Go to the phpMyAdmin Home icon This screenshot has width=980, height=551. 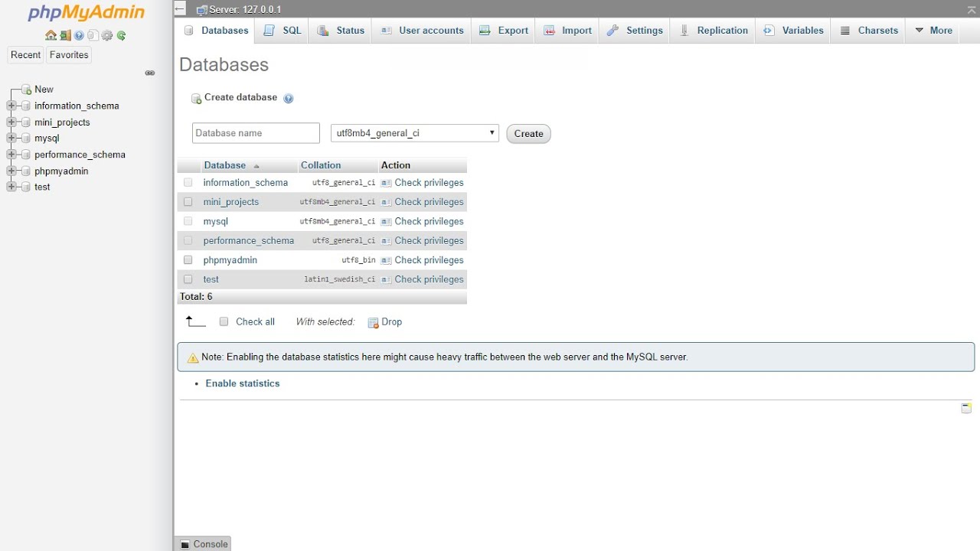click(x=51, y=35)
